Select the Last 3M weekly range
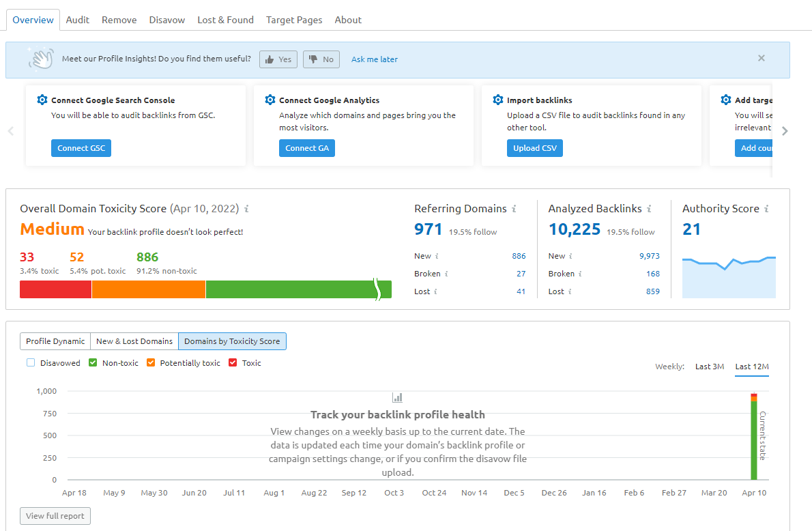812x531 pixels. (x=710, y=367)
